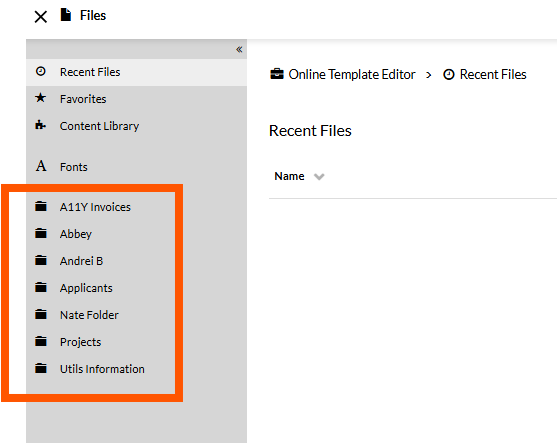
Task: Sort files using Name column arrow
Action: [x=319, y=177]
